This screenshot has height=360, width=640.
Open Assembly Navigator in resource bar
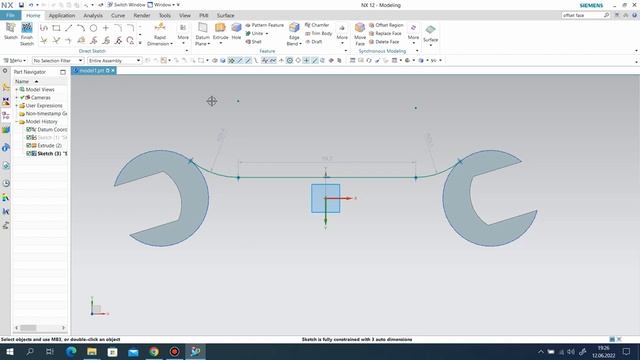[x=6, y=87]
